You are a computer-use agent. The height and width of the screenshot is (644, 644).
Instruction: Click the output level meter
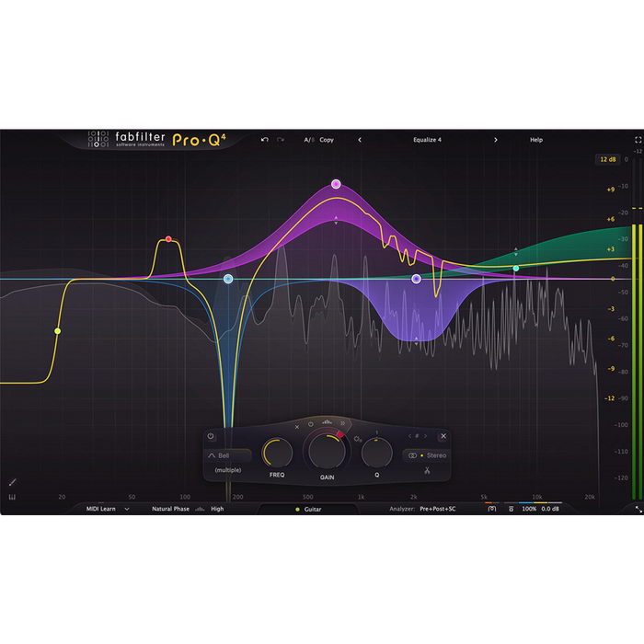pyautogui.click(x=637, y=328)
